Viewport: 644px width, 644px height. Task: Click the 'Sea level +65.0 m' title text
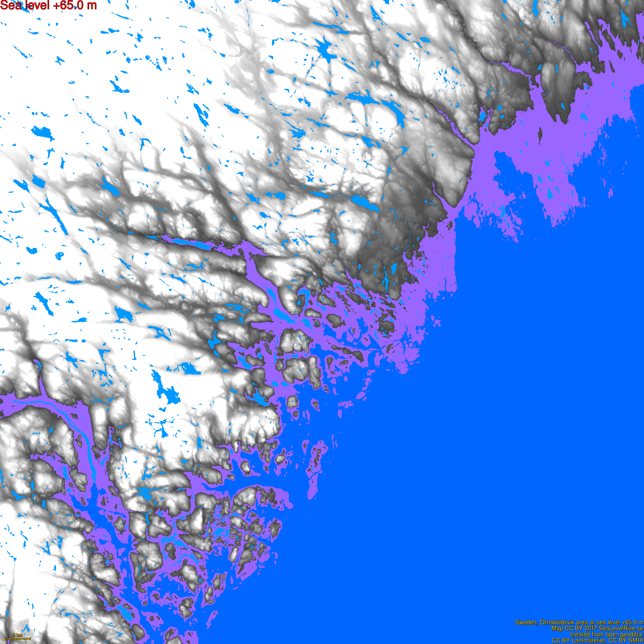point(49,5)
